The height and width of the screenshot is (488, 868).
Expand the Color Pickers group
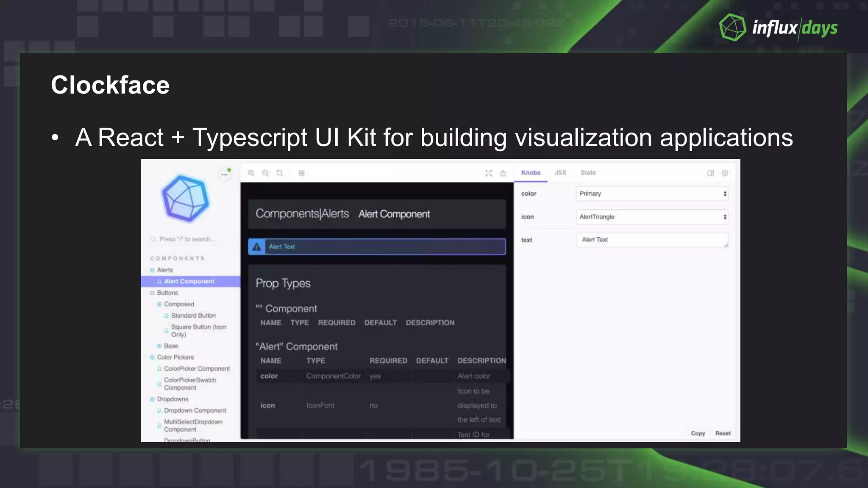click(x=175, y=357)
